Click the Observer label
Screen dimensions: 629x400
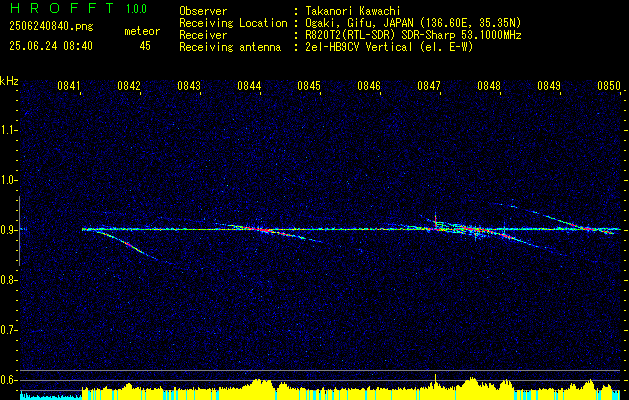(203, 11)
